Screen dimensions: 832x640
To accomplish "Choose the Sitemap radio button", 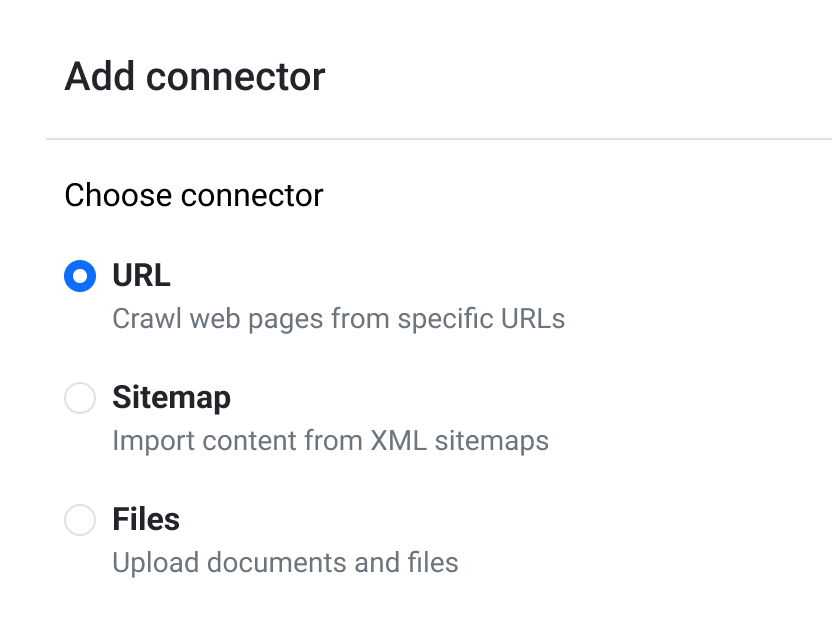I will [80, 398].
